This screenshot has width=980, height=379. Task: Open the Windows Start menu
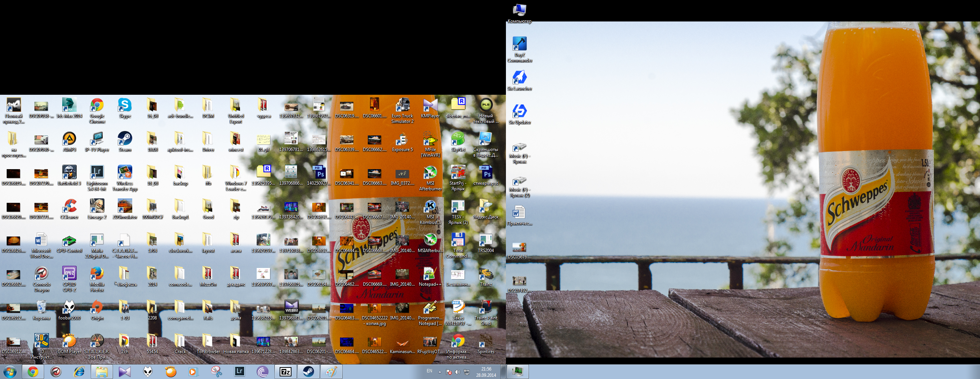click(x=10, y=371)
